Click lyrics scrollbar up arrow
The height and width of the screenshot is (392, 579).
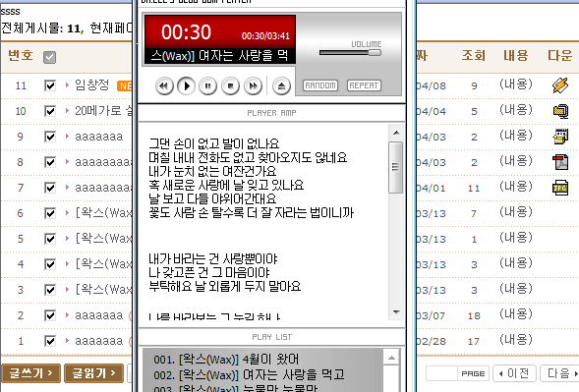[396, 133]
